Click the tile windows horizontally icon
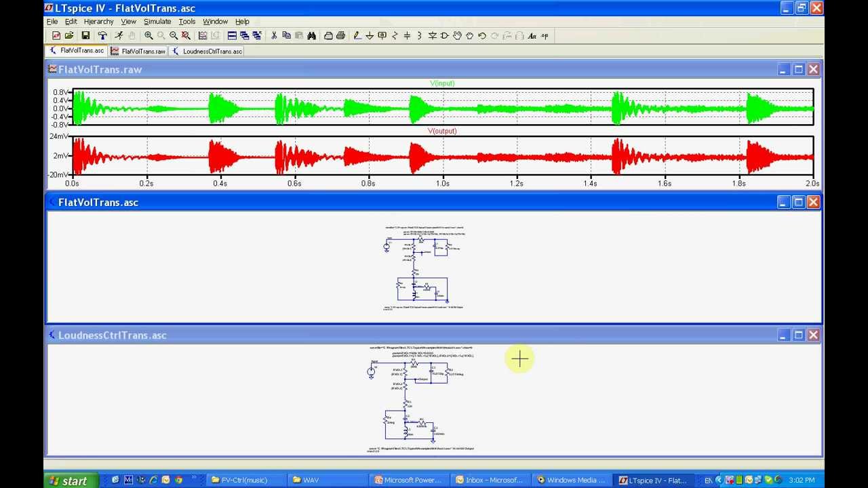 tap(232, 36)
